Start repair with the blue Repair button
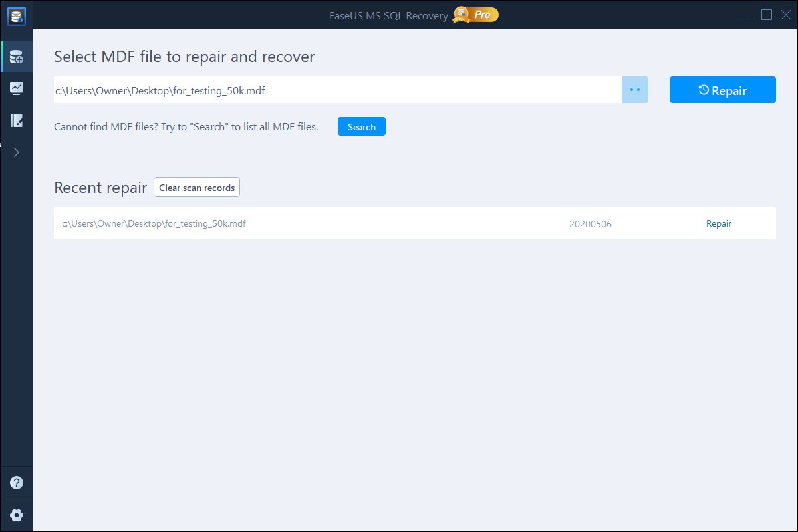Image resolution: width=798 pixels, height=532 pixels. (722, 90)
